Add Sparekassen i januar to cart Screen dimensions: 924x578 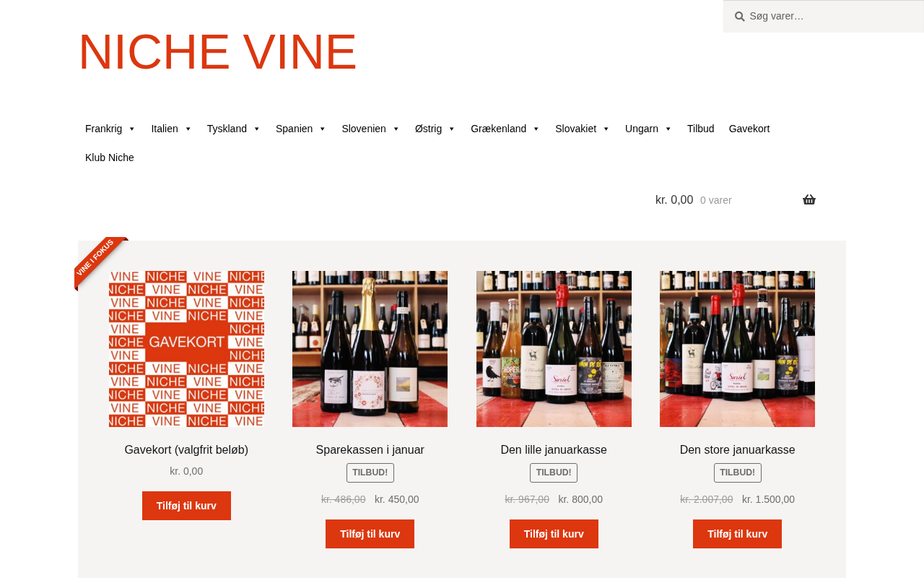pyautogui.click(x=370, y=534)
